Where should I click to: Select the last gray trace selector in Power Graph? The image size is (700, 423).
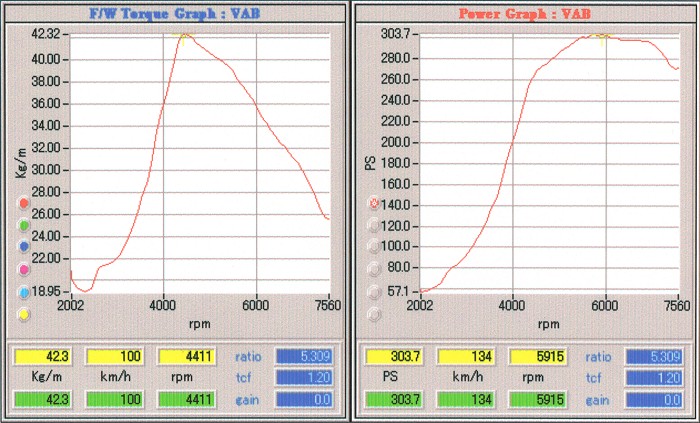point(374,315)
